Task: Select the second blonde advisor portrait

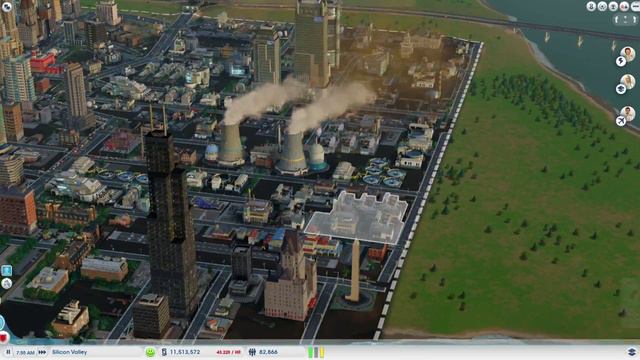Action: coord(628,82)
